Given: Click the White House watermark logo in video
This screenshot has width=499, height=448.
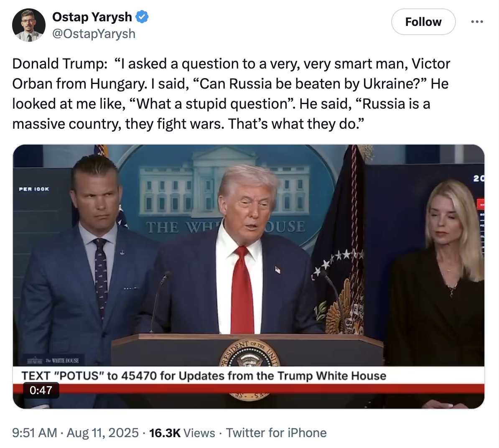Looking at the screenshot, I should coord(53,360).
